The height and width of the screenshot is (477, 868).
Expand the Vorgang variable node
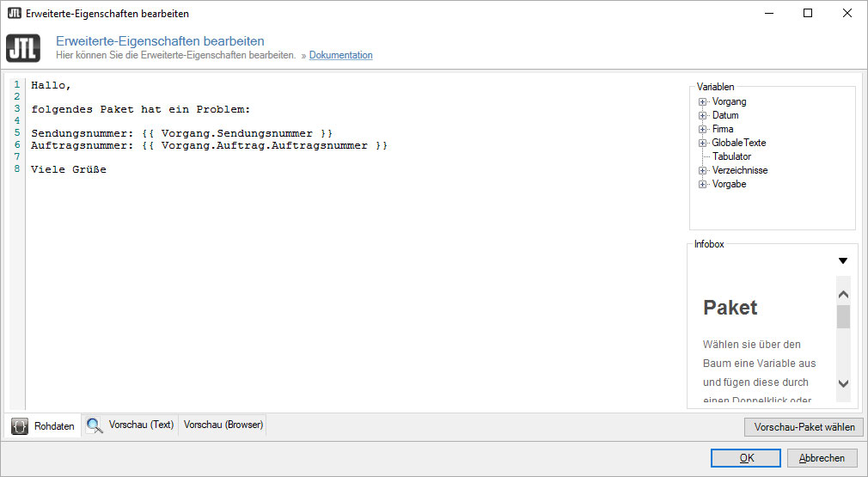tap(703, 102)
